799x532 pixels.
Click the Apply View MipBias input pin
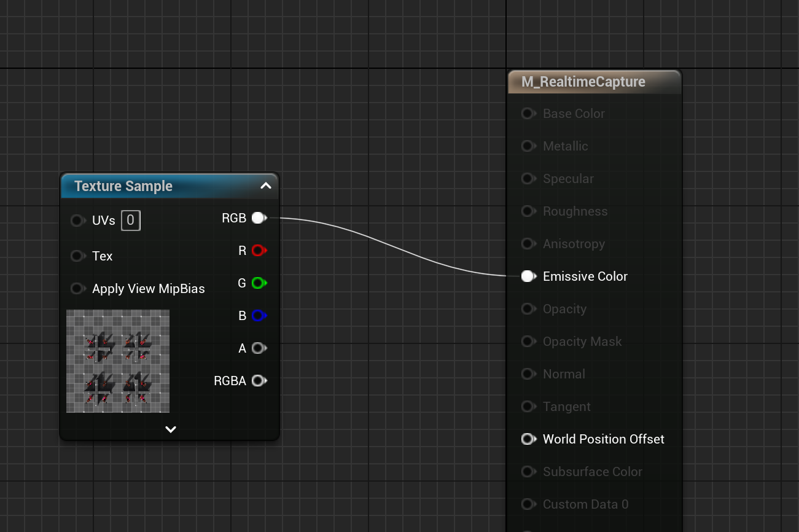pos(77,288)
